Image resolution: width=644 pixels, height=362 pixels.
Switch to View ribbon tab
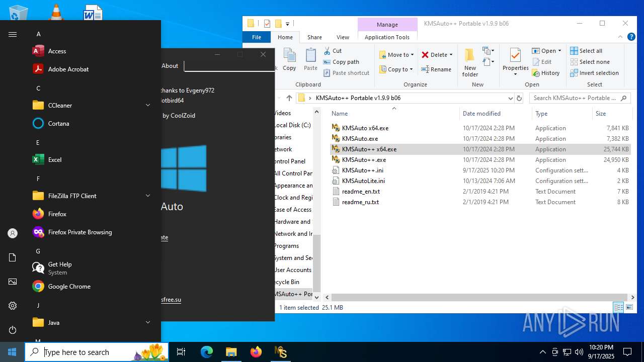[x=343, y=37]
